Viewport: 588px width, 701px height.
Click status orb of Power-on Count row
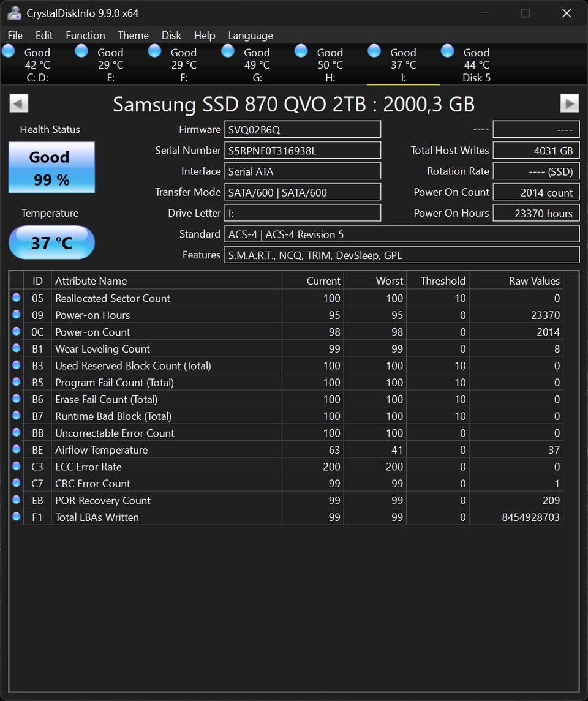pyautogui.click(x=17, y=331)
